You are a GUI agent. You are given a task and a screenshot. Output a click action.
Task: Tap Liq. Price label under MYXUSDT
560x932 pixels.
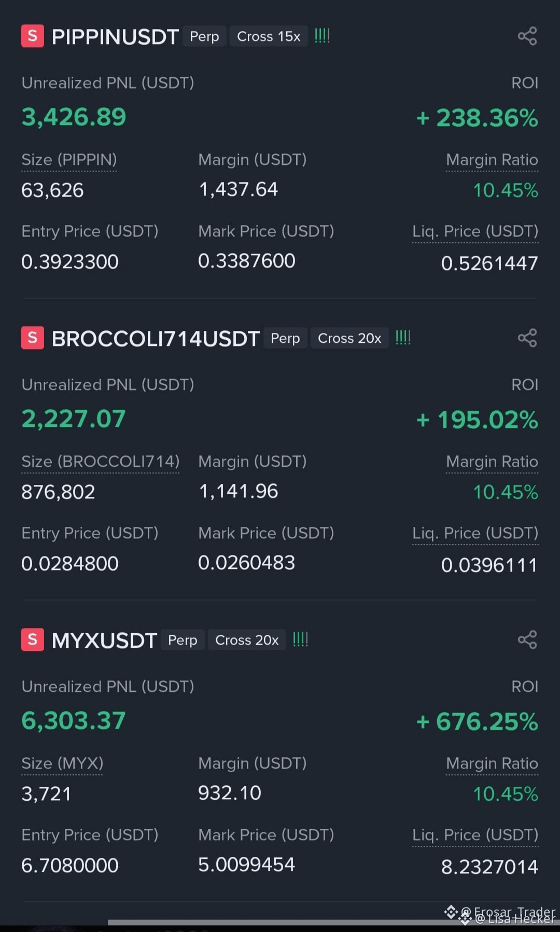[475, 835]
